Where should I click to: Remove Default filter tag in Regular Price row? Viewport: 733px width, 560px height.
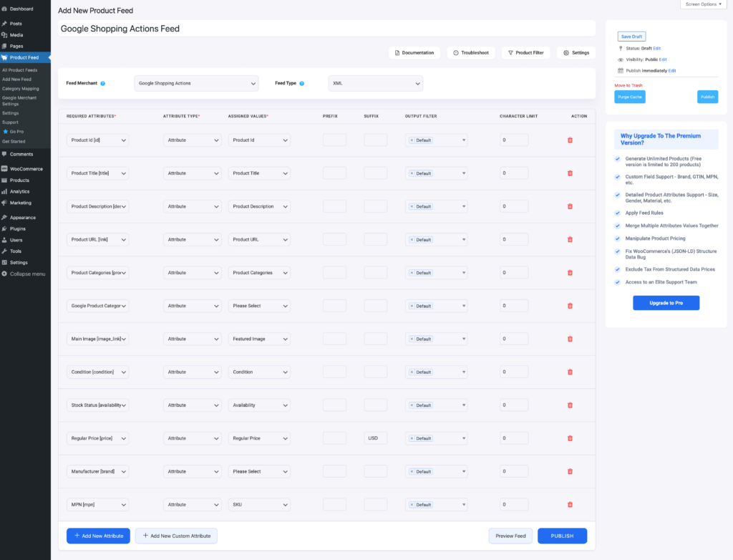coord(412,438)
